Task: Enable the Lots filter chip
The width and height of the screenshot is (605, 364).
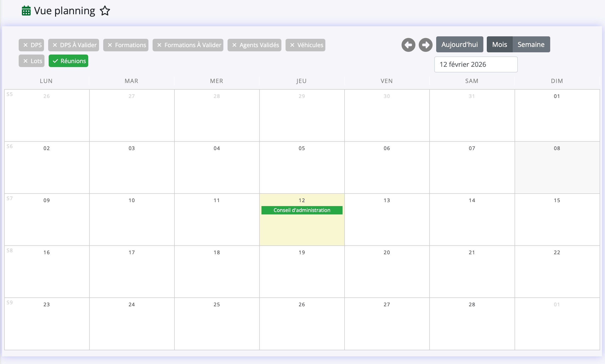Action: (32, 61)
